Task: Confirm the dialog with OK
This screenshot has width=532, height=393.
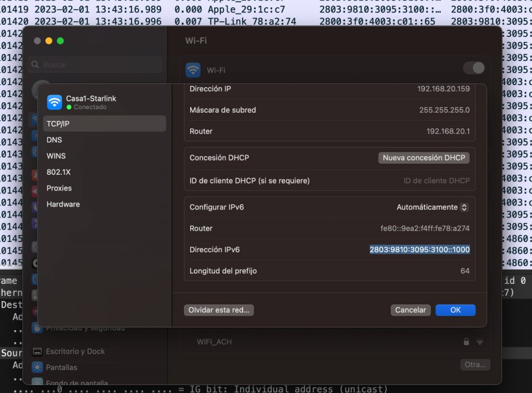Action: tap(455, 310)
